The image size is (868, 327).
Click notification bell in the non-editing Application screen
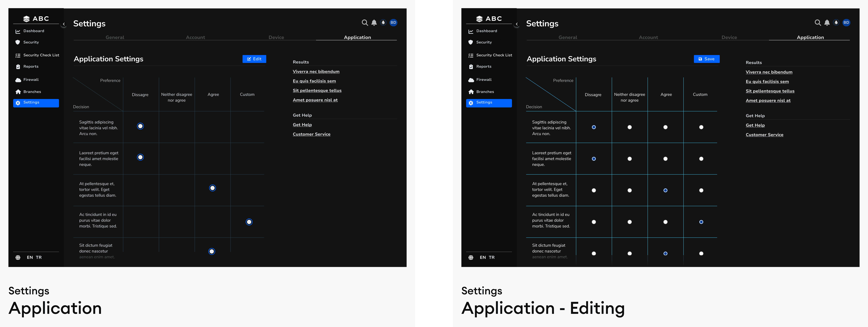pyautogui.click(x=374, y=23)
